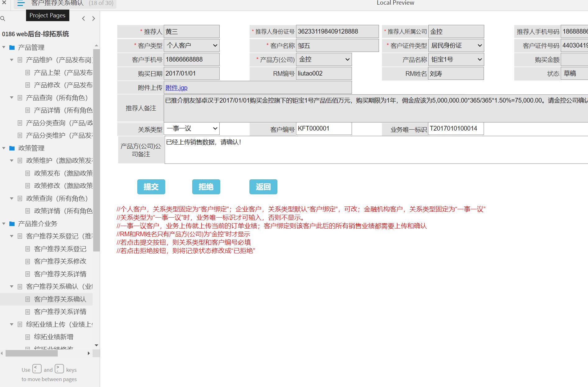Click the 客户名称 field with 邹五
The image size is (588, 387).
click(337, 45)
